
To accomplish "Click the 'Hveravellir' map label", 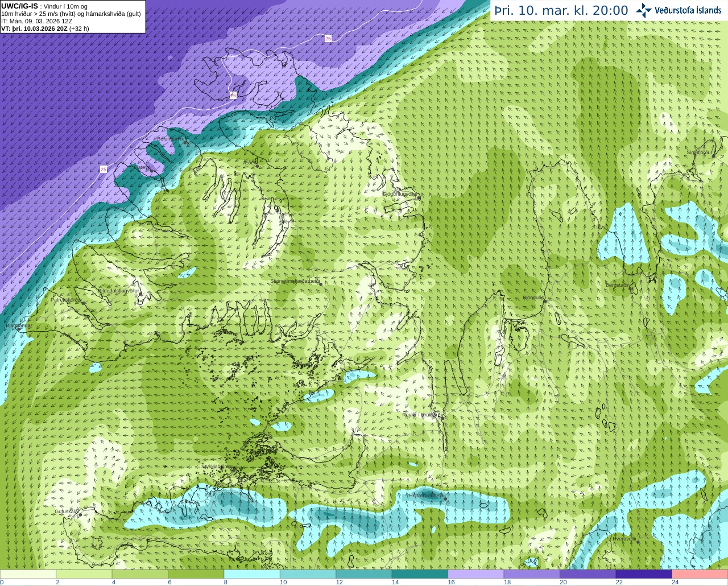I will coord(624,538).
